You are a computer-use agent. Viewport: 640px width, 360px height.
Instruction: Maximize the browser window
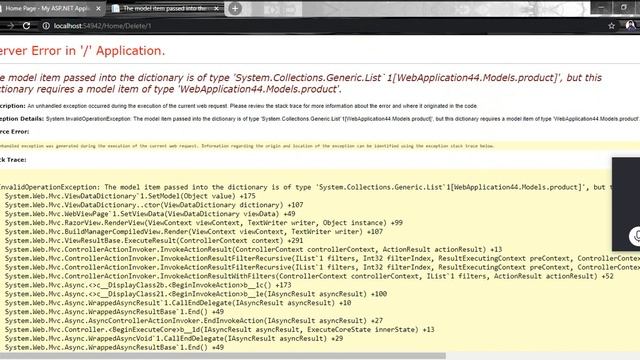(624, 8)
